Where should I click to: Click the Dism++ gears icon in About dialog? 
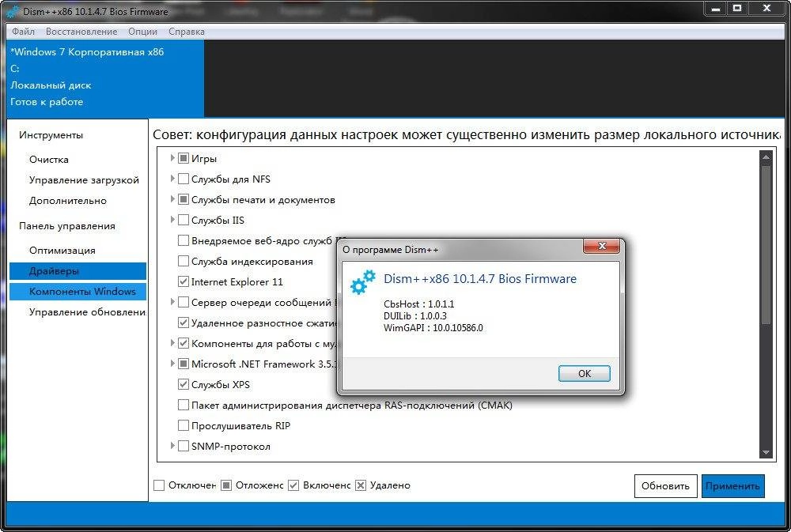coord(363,282)
